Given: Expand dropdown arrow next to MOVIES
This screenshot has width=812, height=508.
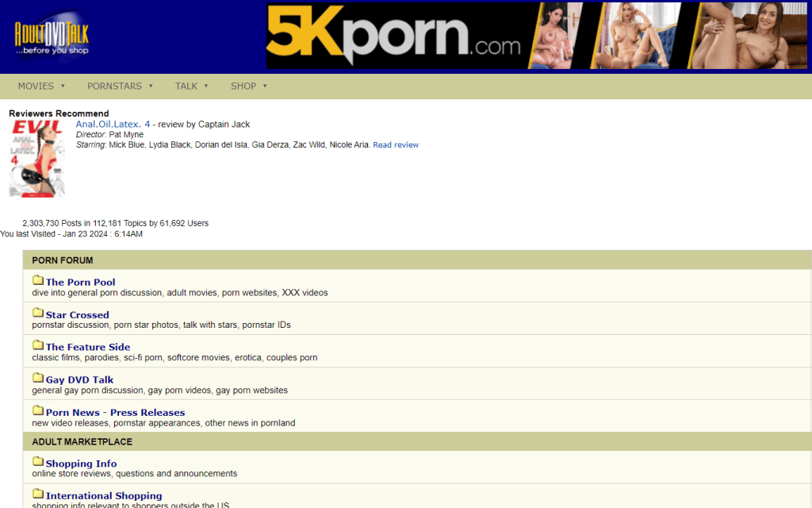Looking at the screenshot, I should pyautogui.click(x=63, y=86).
